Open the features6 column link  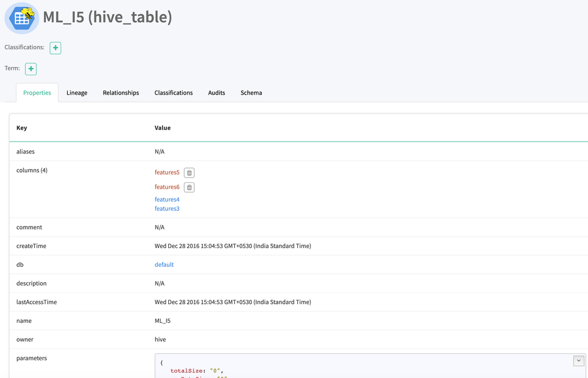coord(167,187)
